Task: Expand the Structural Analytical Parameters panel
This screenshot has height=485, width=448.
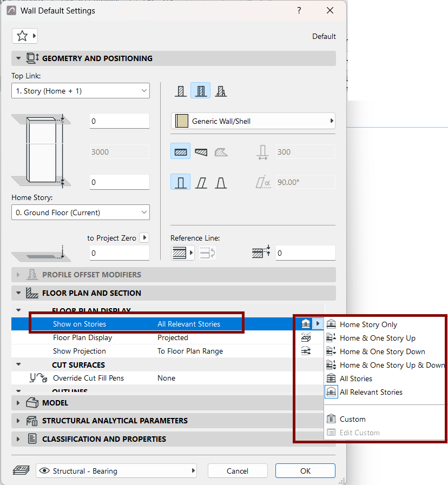Action: point(18,421)
